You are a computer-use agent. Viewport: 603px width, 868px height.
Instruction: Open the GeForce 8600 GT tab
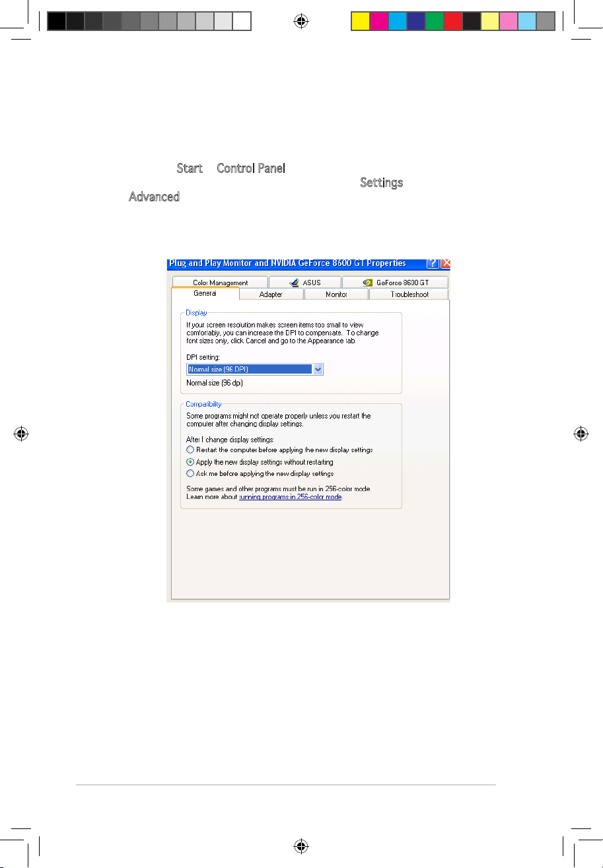pos(395,283)
